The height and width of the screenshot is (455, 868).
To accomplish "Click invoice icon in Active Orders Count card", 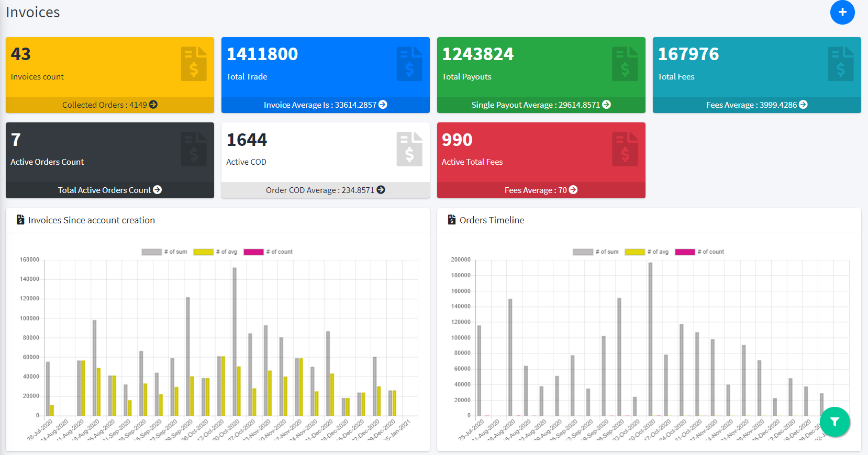I will 194,149.
